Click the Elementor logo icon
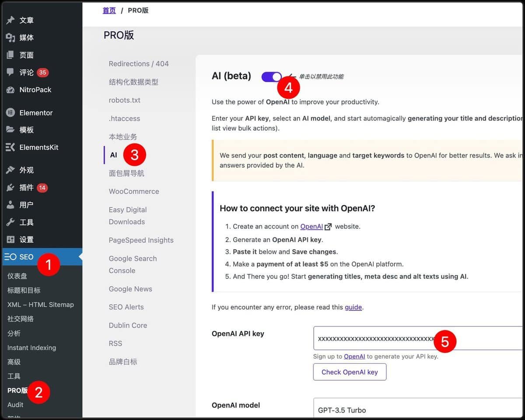The width and height of the screenshot is (525, 420). pos(10,113)
